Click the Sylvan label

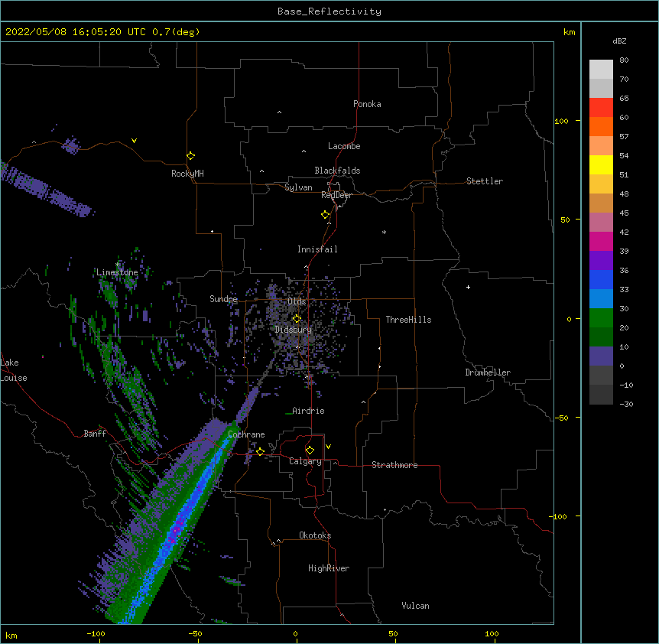pos(298,187)
